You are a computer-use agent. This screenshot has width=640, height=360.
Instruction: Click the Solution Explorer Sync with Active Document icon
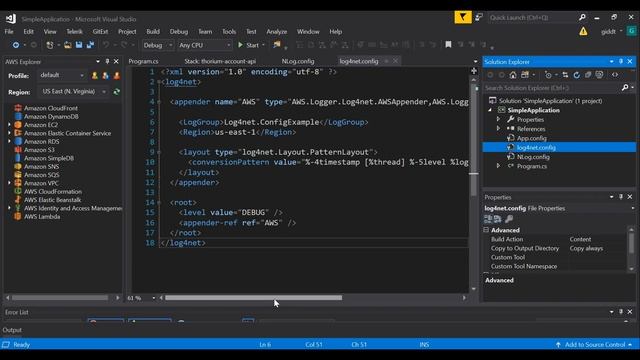click(x=565, y=75)
